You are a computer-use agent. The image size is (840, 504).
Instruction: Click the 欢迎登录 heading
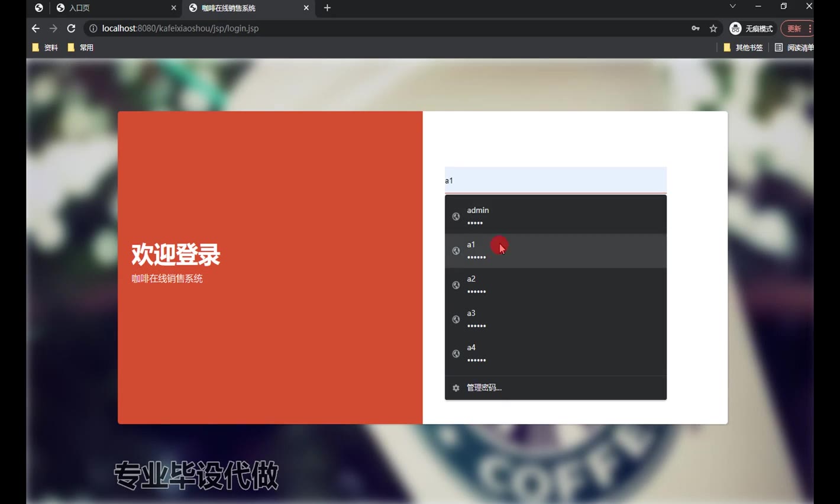[x=176, y=254]
